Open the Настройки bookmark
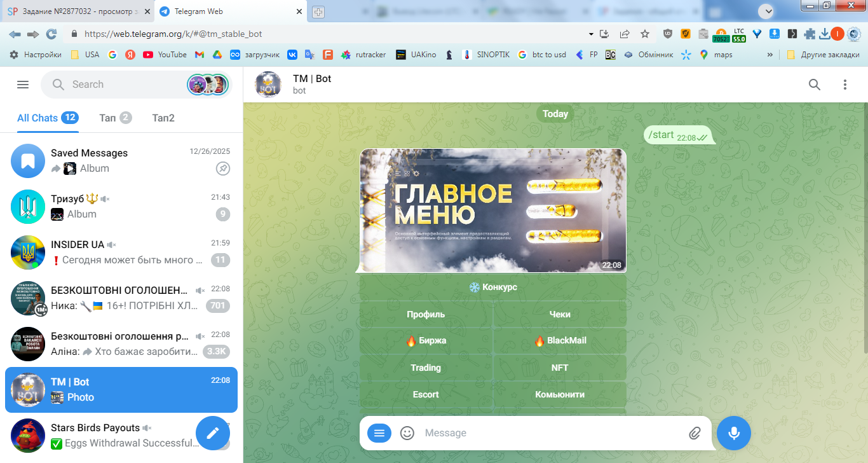 36,55
